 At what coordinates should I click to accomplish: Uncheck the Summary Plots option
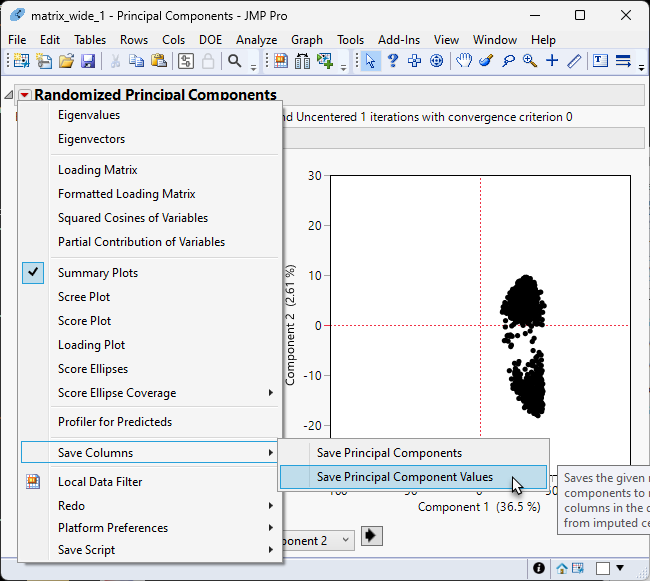tap(98, 273)
